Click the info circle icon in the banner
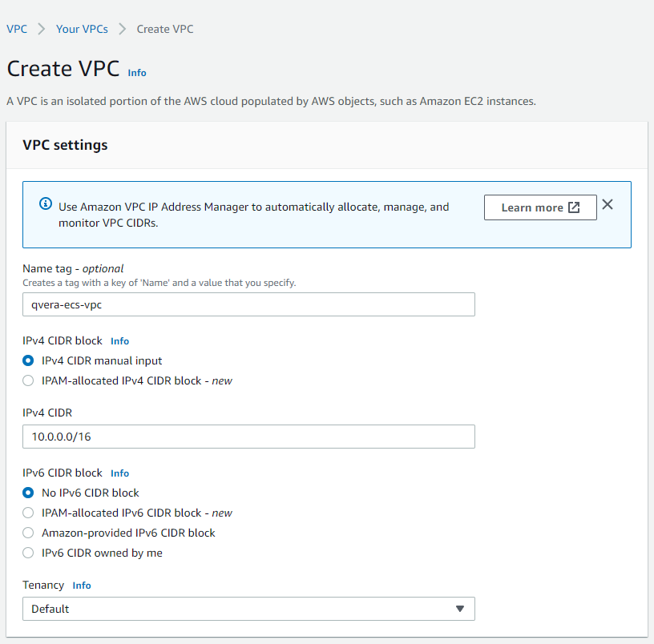Screen dimensions: 654x644 (x=46, y=203)
